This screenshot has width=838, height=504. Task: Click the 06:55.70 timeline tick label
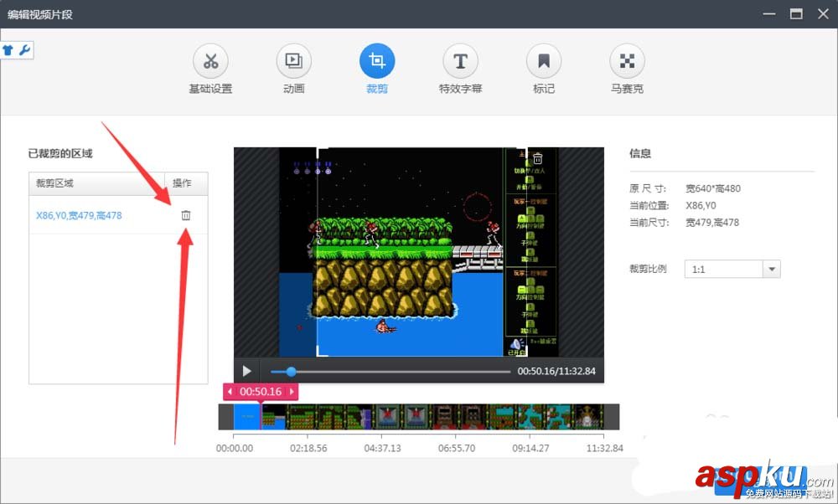457,449
